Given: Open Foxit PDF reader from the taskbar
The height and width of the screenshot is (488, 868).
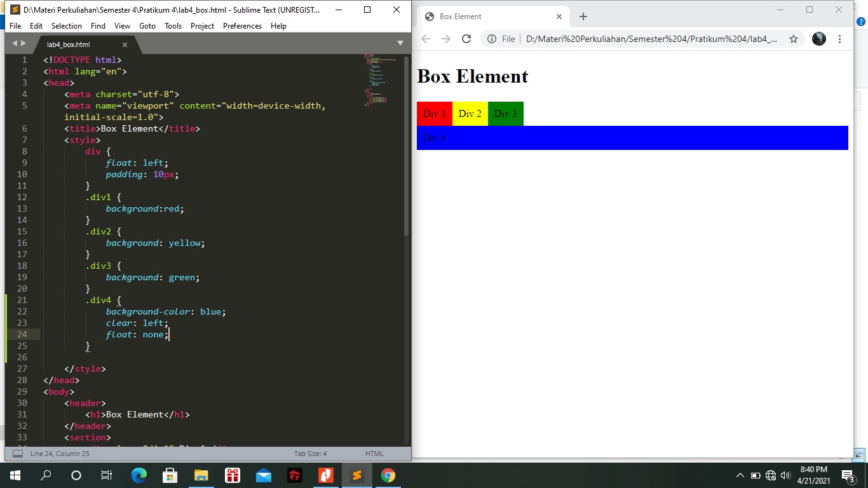Looking at the screenshot, I should [326, 475].
